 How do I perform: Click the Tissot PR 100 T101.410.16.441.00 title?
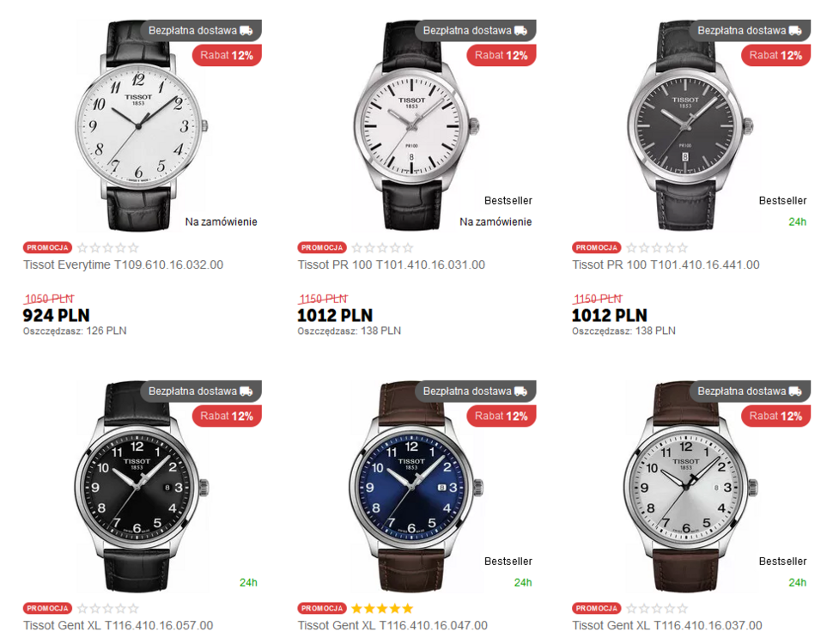pos(666,264)
